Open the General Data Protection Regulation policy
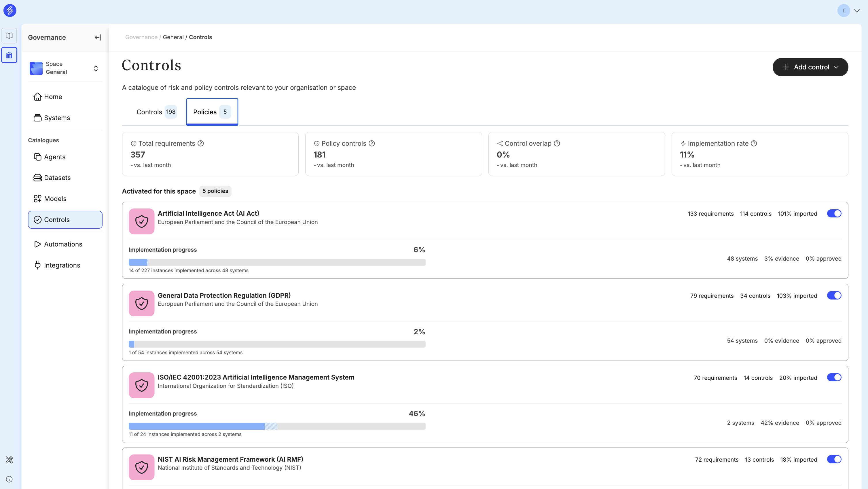868x489 pixels. tap(224, 295)
